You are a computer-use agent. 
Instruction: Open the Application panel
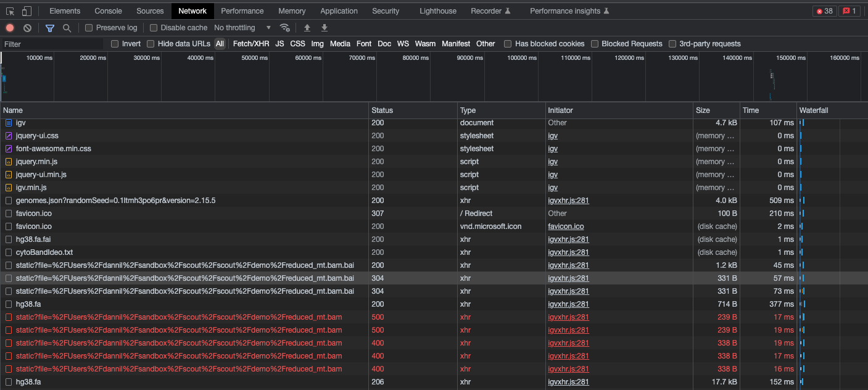[x=339, y=10]
